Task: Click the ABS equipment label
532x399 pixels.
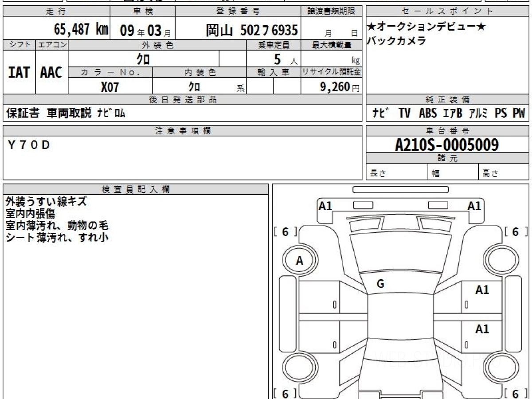Action: (x=427, y=113)
